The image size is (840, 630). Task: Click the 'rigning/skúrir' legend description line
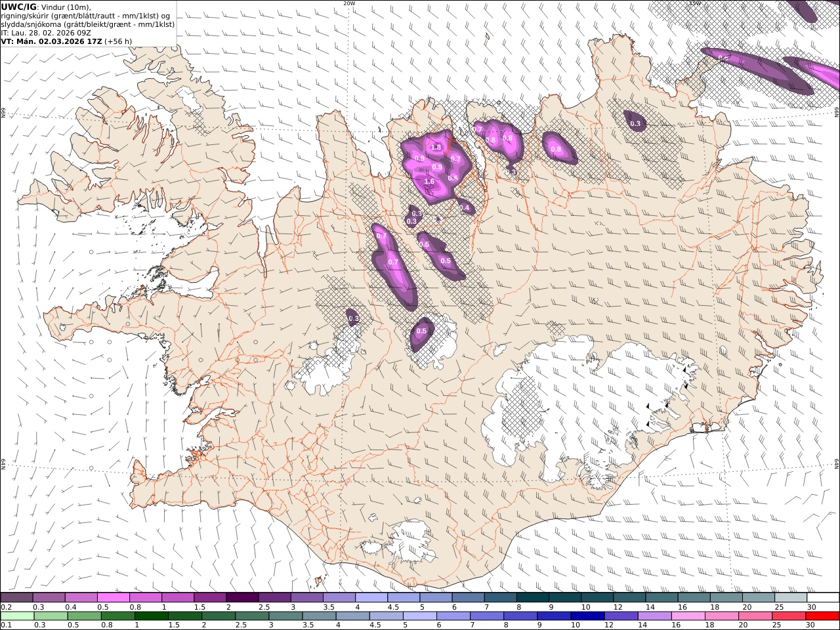coord(85,15)
